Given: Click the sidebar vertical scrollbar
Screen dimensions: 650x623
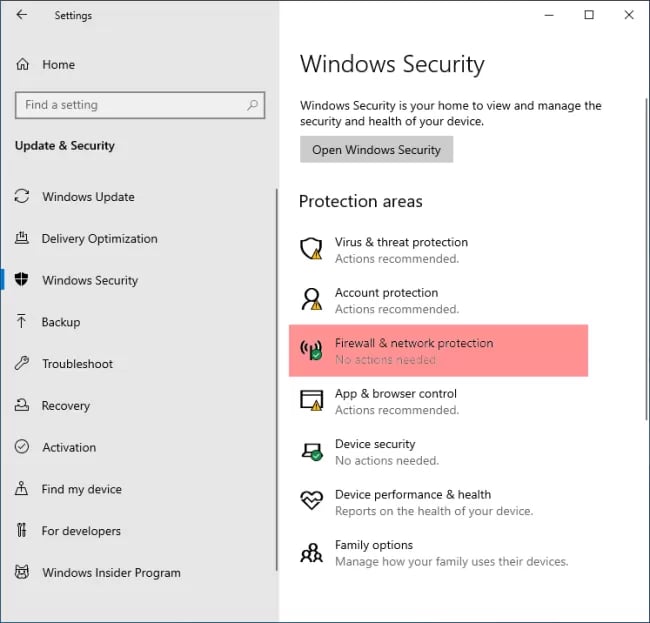Looking at the screenshot, I should point(276,379).
